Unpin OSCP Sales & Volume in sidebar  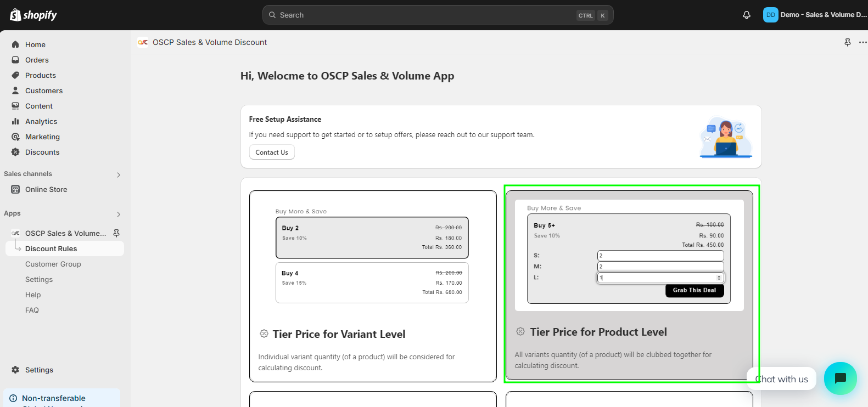(x=116, y=233)
